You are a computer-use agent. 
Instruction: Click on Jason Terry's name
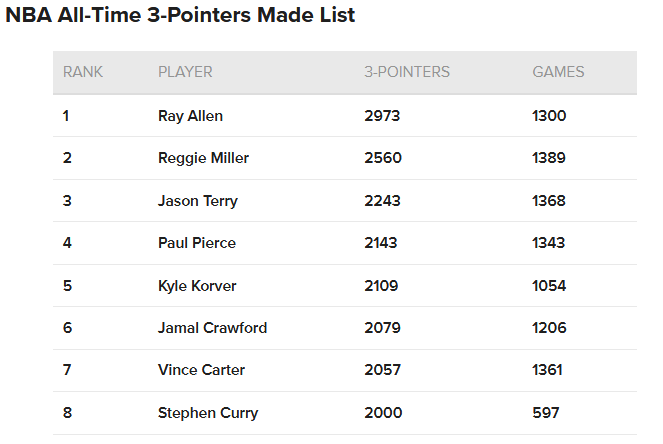click(x=198, y=201)
